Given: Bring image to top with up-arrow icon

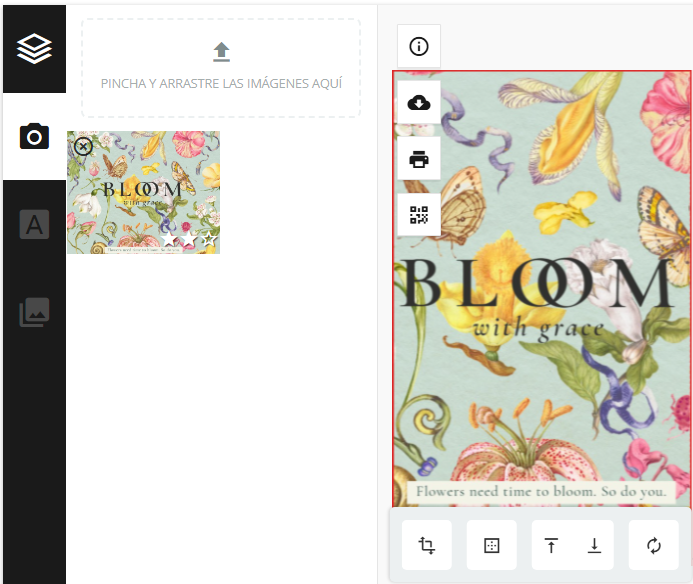Looking at the screenshot, I should pyautogui.click(x=551, y=545).
